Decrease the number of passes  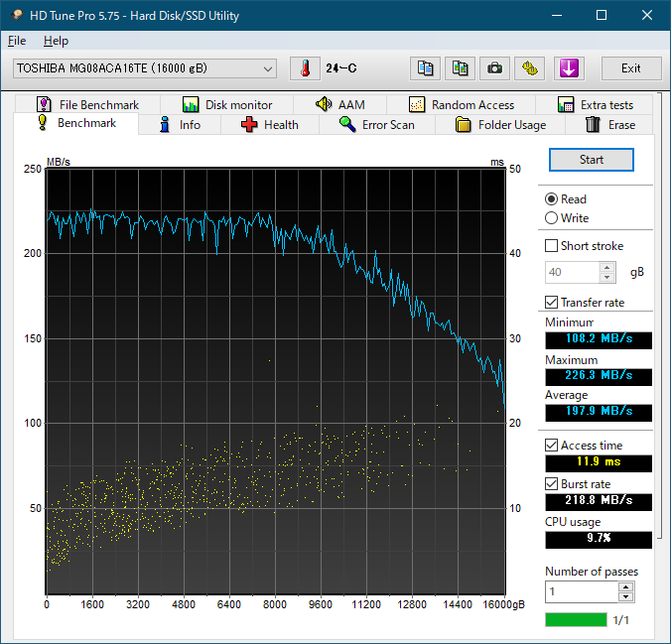click(625, 597)
